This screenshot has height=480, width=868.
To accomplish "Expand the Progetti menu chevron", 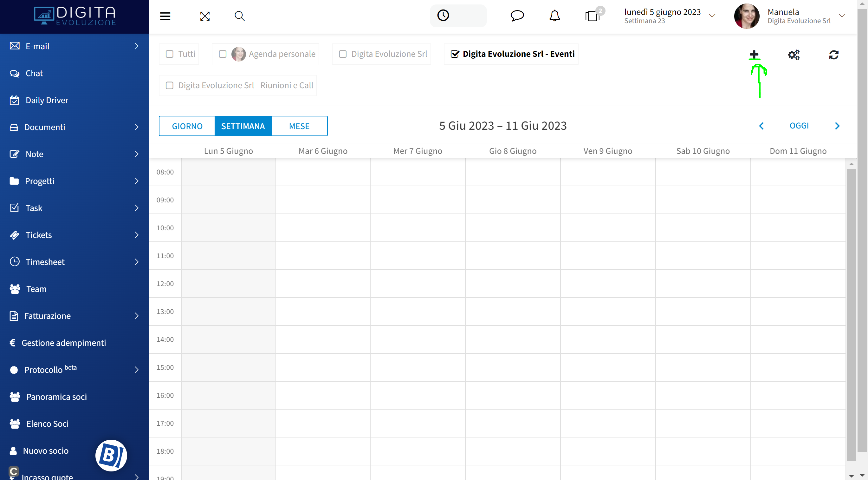I will pyautogui.click(x=136, y=181).
